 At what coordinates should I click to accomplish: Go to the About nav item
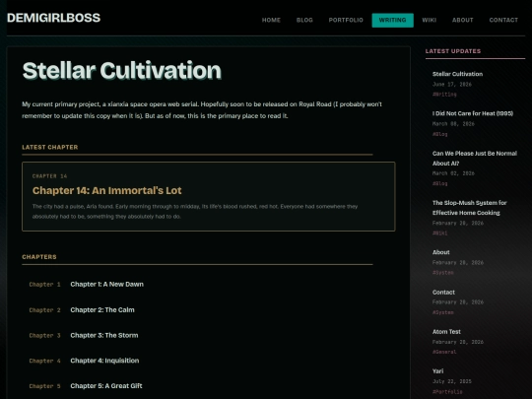click(462, 20)
